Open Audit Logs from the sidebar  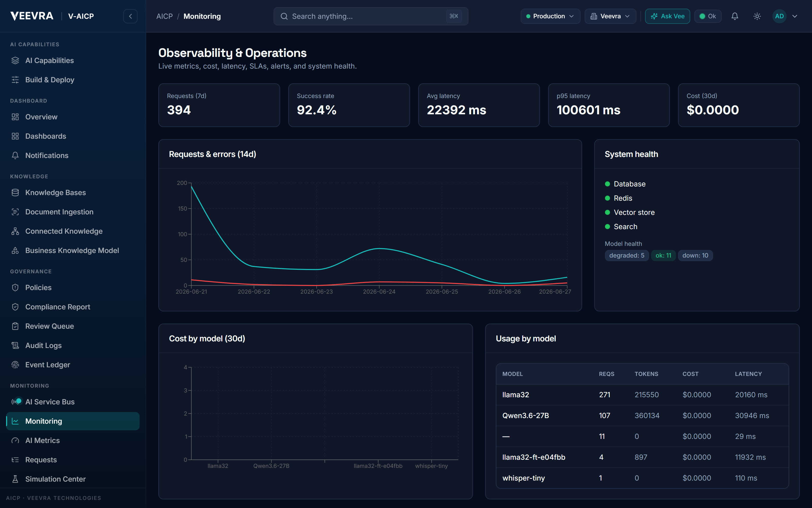tap(73, 345)
